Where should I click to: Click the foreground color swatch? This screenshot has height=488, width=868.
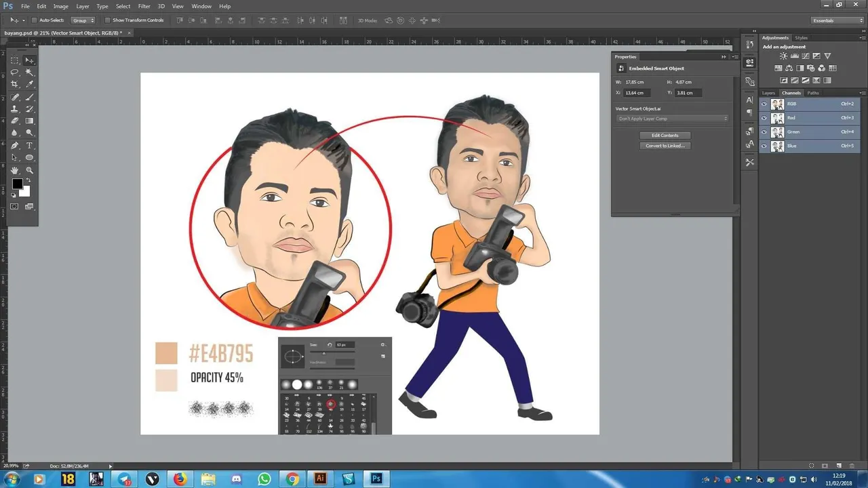click(x=18, y=184)
